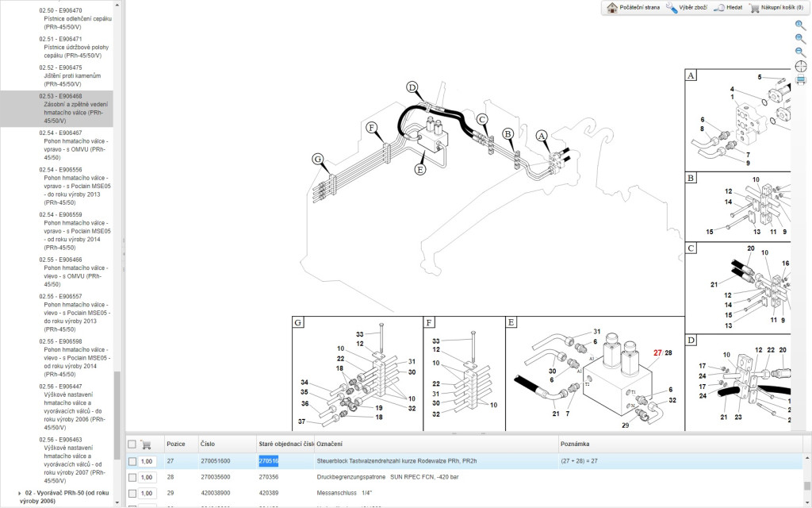
Task: Click the Poznámka column header
Action: click(x=575, y=444)
